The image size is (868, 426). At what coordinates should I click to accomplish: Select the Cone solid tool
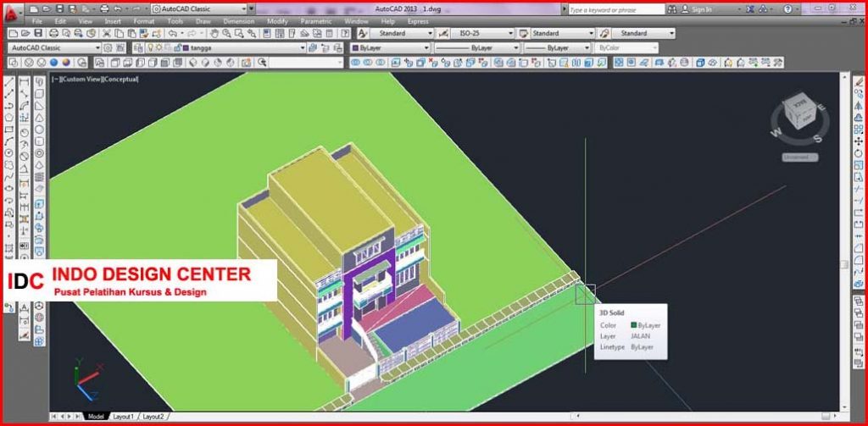pos(39,117)
